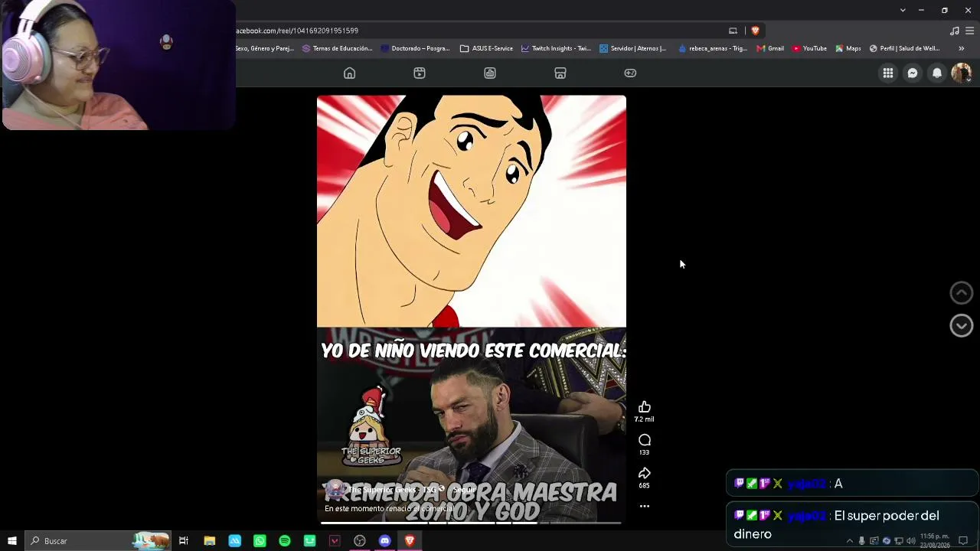The height and width of the screenshot is (551, 980).
Task: Open the Facebook Marketplace tab
Action: click(560, 73)
